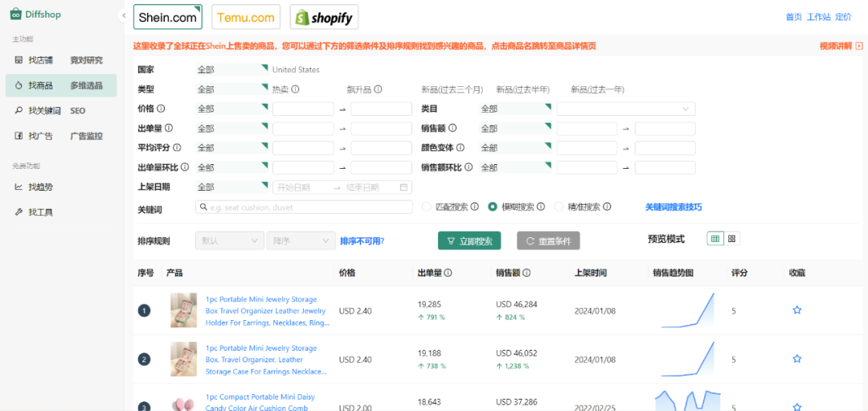Choose 新品(过去半年) type filter
This screenshot has width=868, height=411.
[x=523, y=89]
